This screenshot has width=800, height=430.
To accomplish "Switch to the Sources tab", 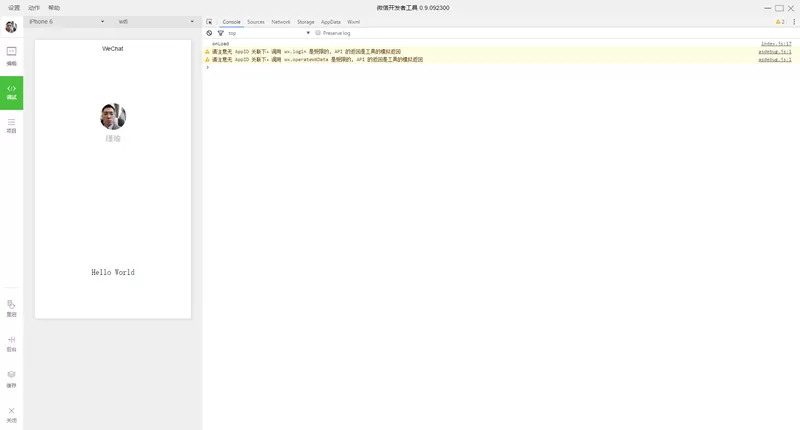I will (256, 22).
